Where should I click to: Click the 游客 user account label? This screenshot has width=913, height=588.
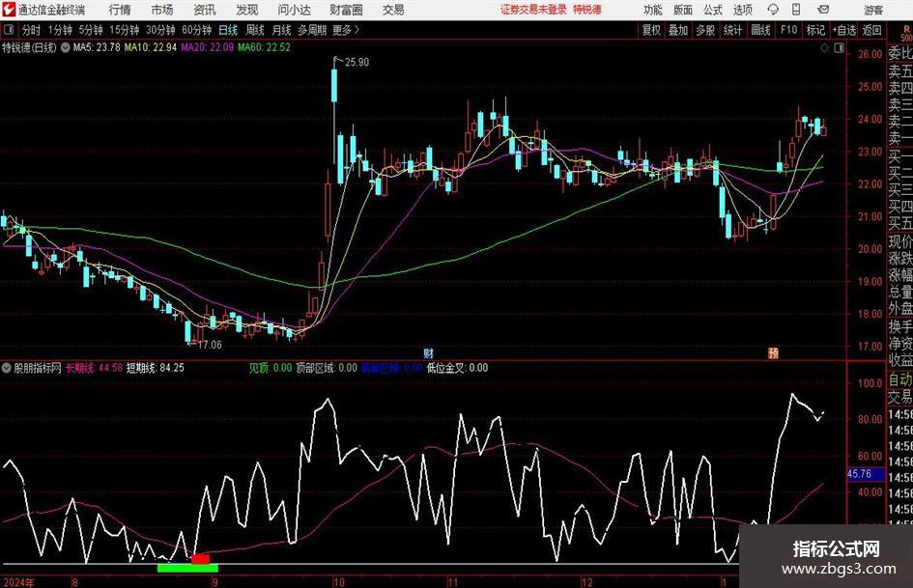(x=872, y=10)
